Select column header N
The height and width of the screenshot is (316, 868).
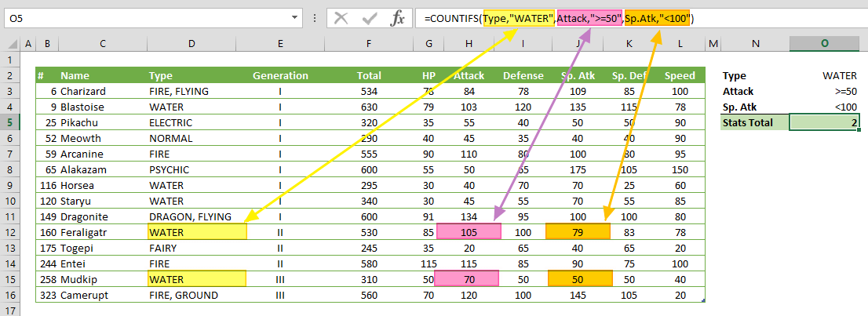756,43
